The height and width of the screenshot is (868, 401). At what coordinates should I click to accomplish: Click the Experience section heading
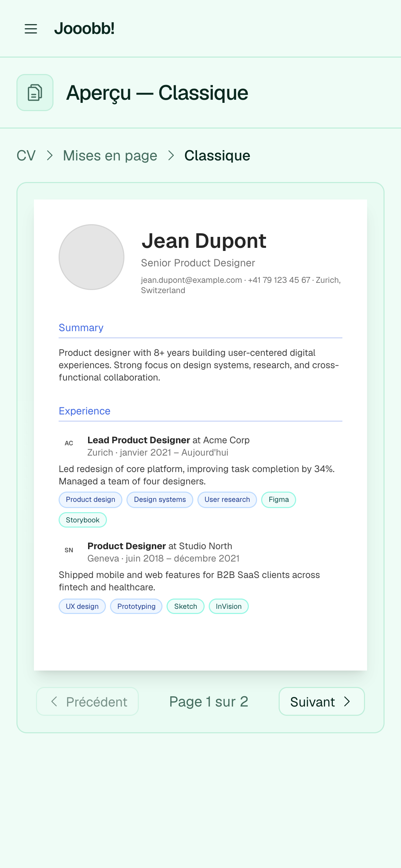[x=85, y=411]
